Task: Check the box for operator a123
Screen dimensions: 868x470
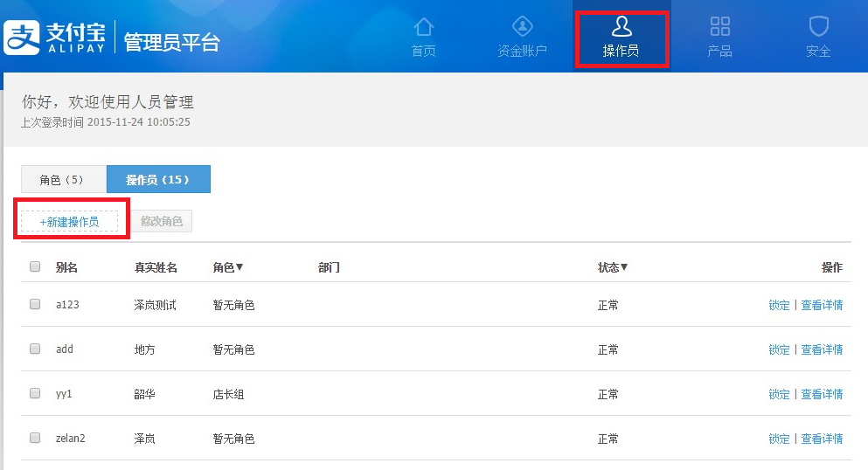Action: click(x=35, y=305)
